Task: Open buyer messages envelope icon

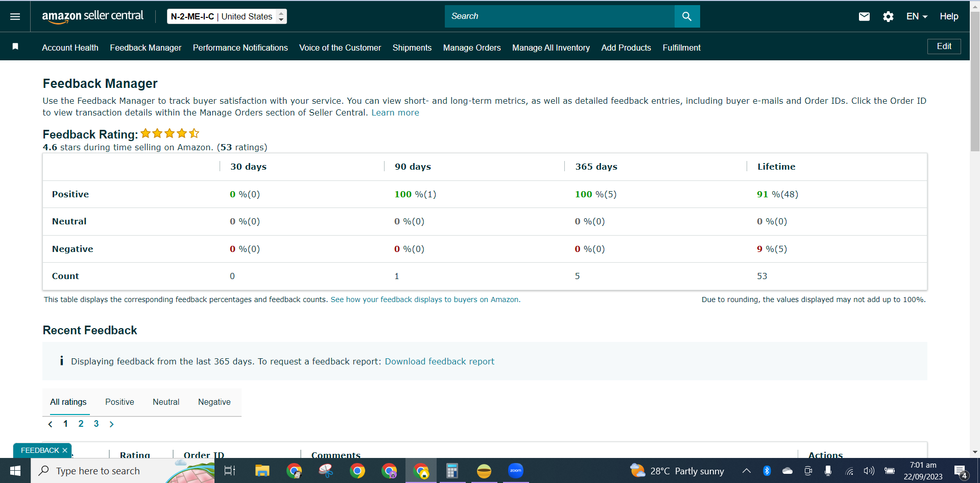Action: click(864, 16)
